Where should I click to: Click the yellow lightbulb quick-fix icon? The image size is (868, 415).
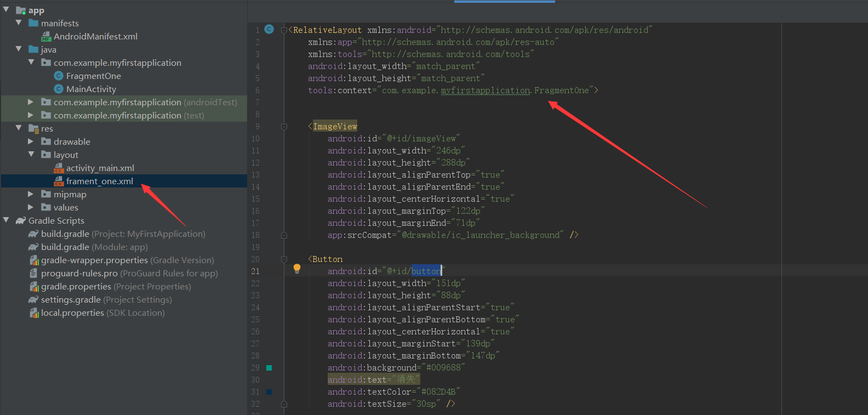pyautogui.click(x=297, y=269)
